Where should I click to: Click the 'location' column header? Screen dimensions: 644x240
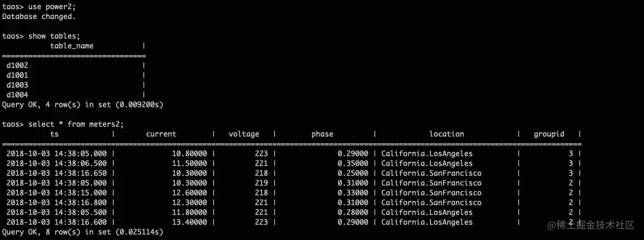point(446,134)
